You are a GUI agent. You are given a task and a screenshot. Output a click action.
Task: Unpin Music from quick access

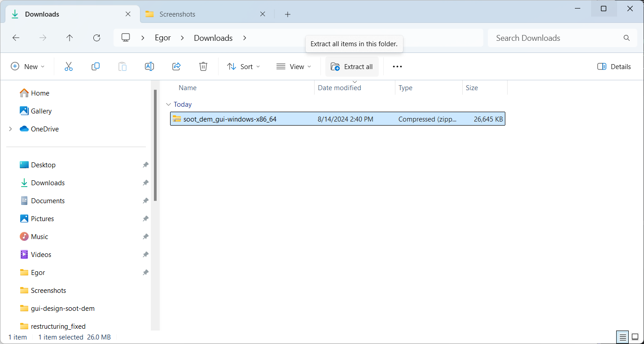(145, 237)
